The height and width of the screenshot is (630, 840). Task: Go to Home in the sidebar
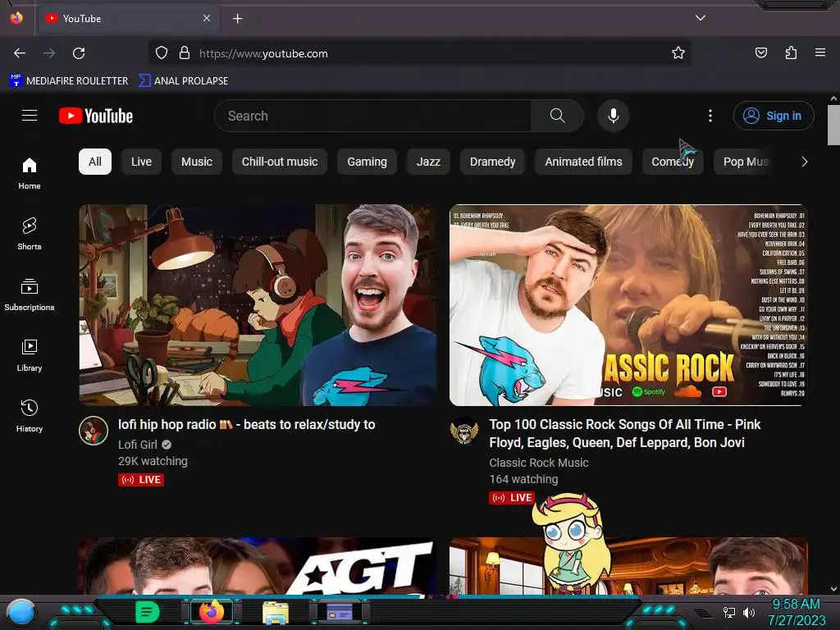pyautogui.click(x=30, y=174)
